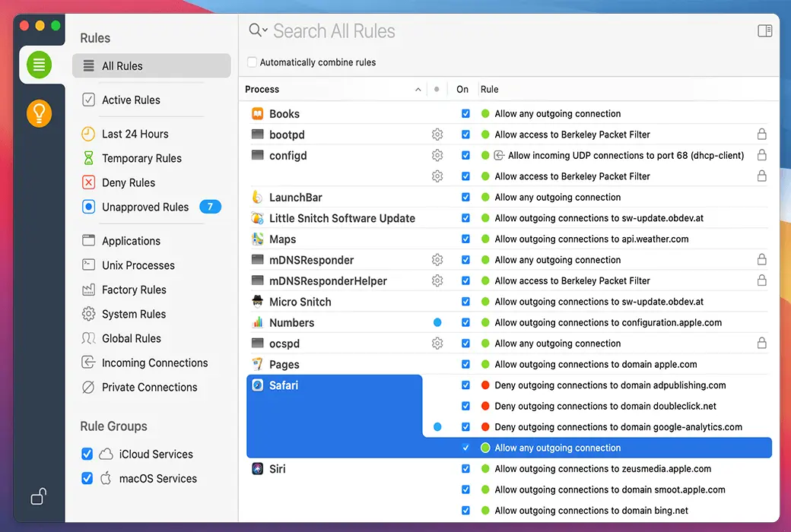Image resolution: width=791 pixels, height=532 pixels.
Task: Sort by the On column header
Action: coord(462,89)
